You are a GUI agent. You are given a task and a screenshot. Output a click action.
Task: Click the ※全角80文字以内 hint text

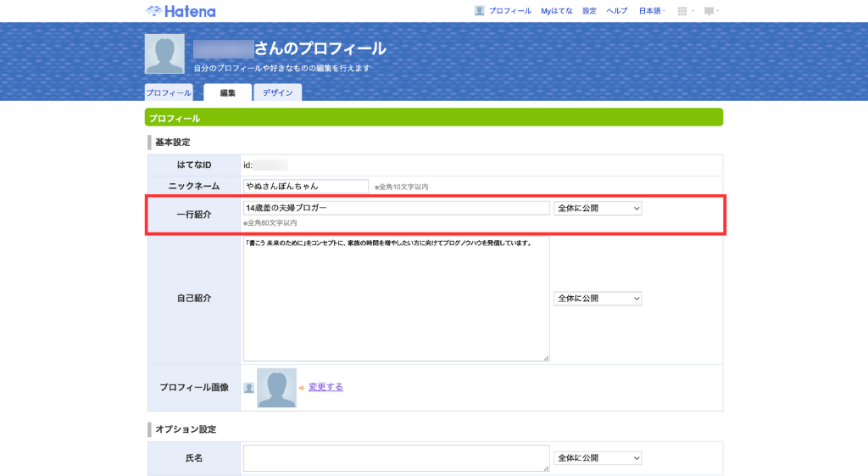[270, 223]
